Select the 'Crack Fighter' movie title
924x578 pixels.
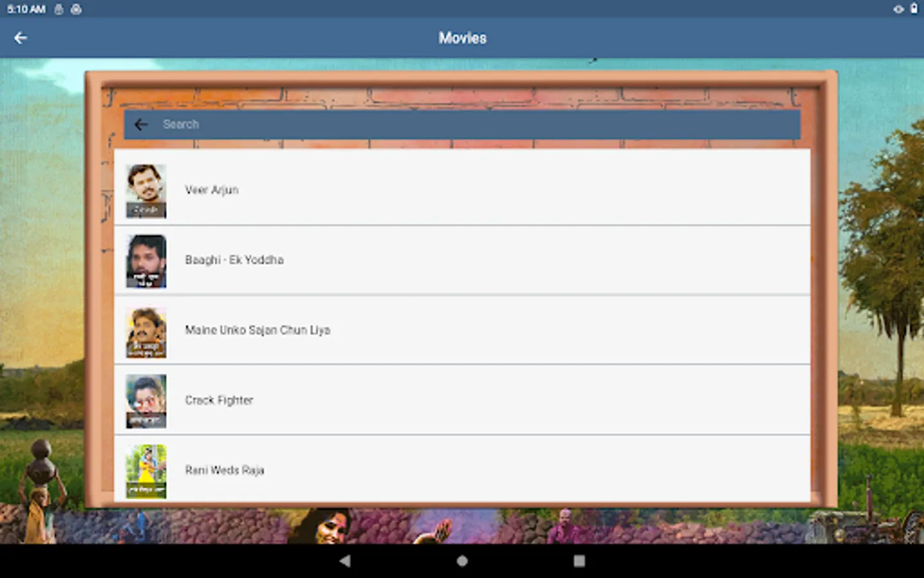point(219,400)
